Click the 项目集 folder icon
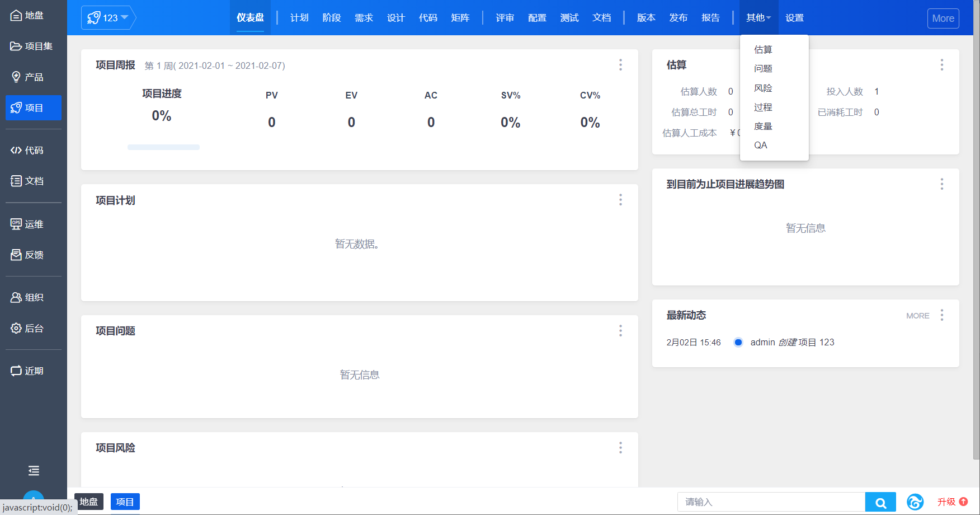 [x=16, y=46]
